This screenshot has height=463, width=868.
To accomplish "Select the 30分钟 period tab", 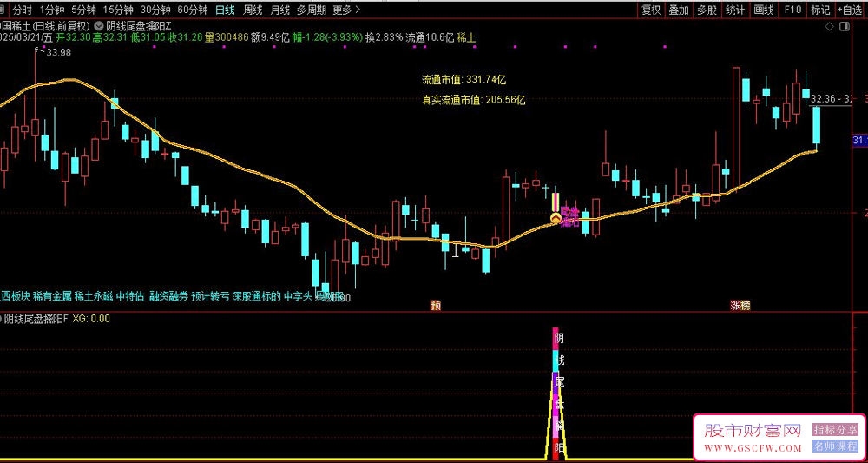I will coord(155,10).
